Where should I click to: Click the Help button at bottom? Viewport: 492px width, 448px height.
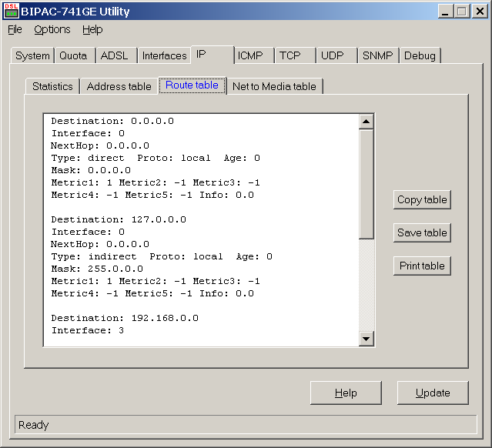click(346, 393)
